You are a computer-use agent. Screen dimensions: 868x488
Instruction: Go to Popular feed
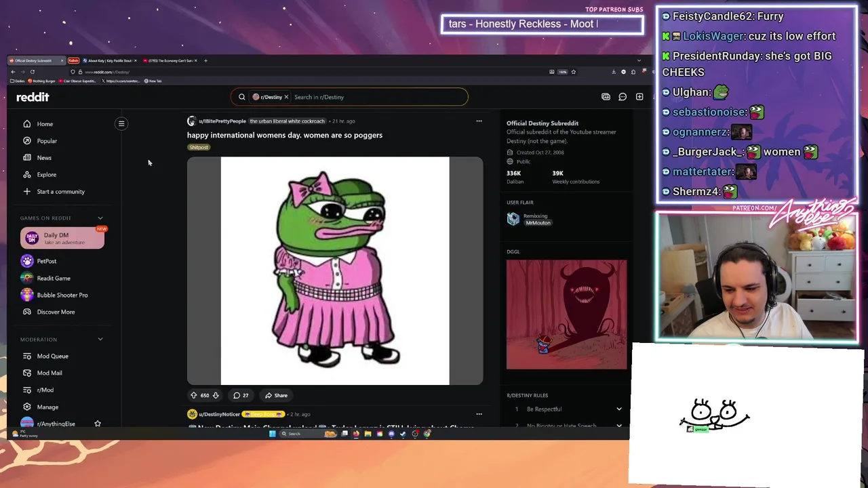47,141
